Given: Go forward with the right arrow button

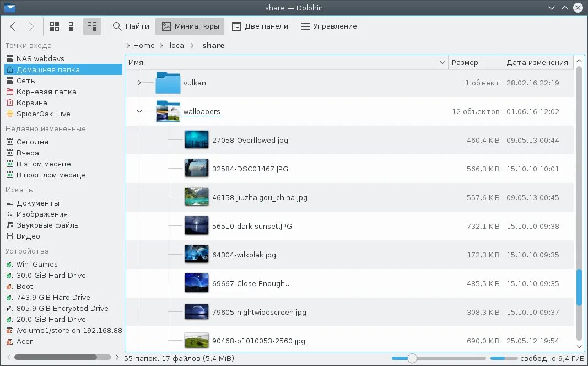Looking at the screenshot, I should point(31,26).
